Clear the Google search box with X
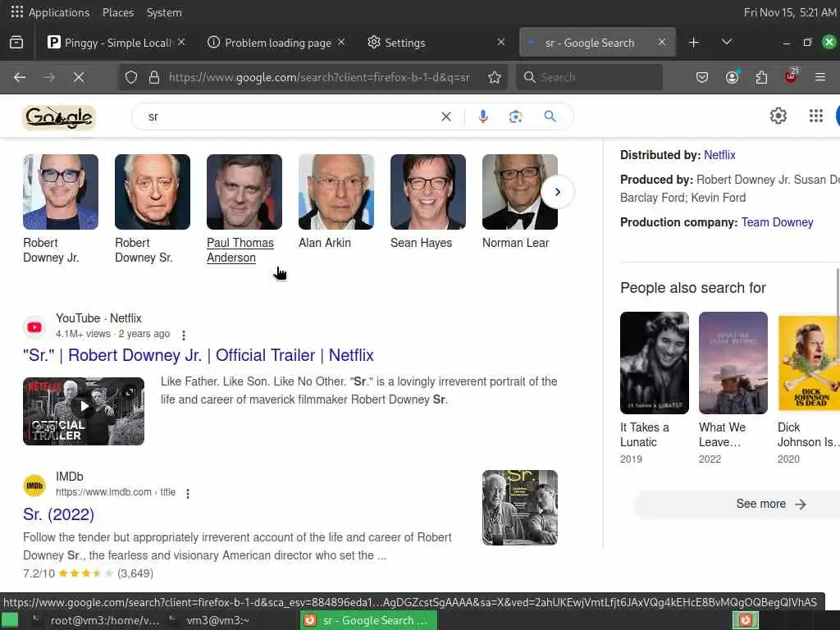This screenshot has width=840, height=630. click(x=445, y=116)
